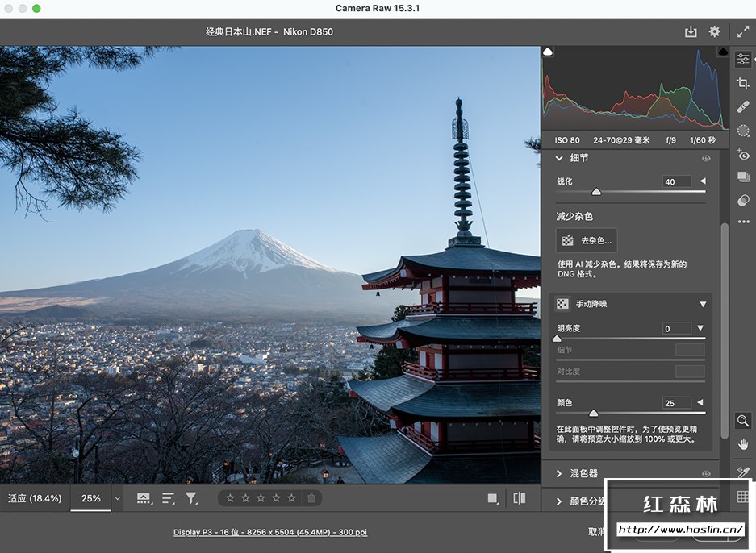Collapse the 手动降噪 section triangle
Image resolution: width=756 pixels, height=553 pixels.
(703, 304)
